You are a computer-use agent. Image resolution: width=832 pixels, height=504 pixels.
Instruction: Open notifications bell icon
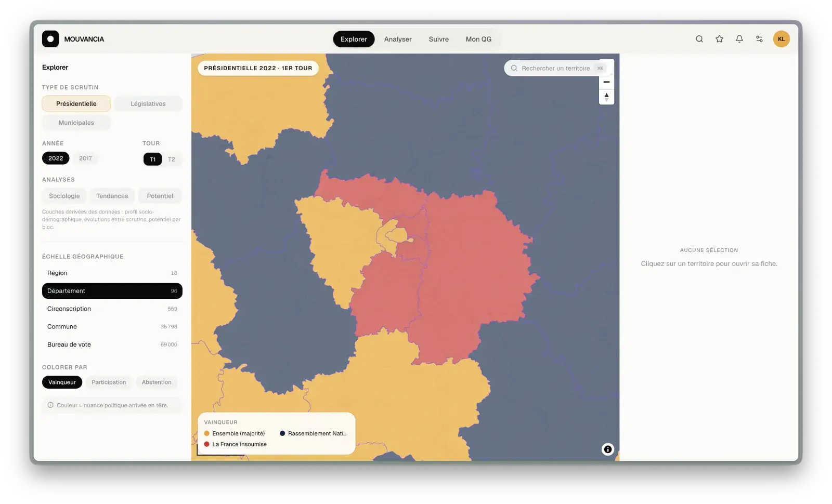[x=739, y=39]
